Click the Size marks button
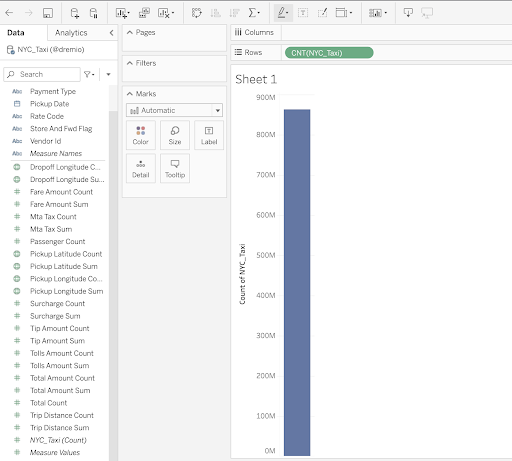The width and height of the screenshot is (512, 461). tap(175, 135)
